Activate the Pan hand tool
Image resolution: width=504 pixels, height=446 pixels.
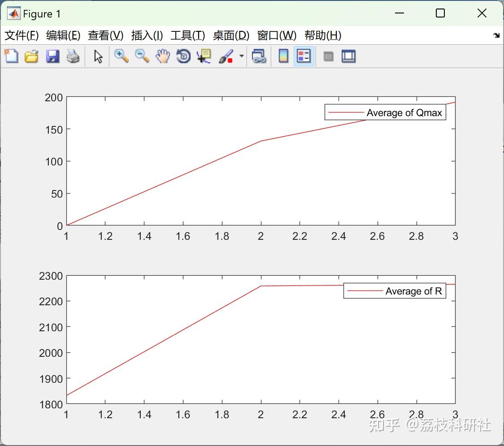(x=163, y=56)
